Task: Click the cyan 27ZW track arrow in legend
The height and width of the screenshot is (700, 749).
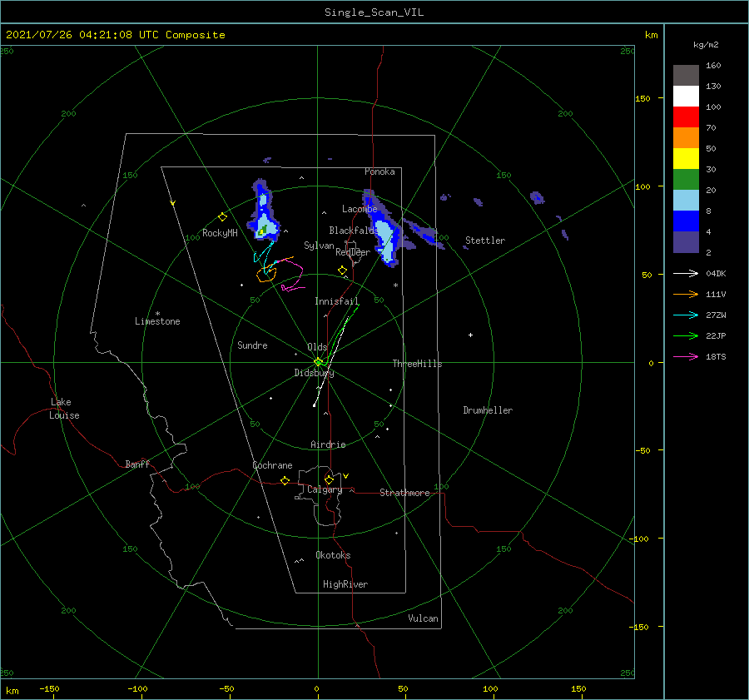Action: click(686, 315)
